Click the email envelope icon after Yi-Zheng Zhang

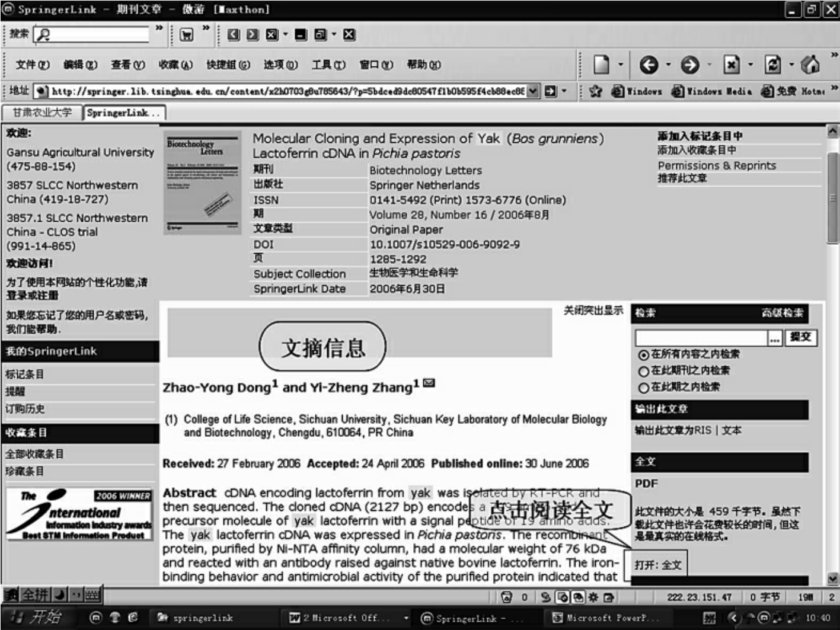pyautogui.click(x=429, y=383)
